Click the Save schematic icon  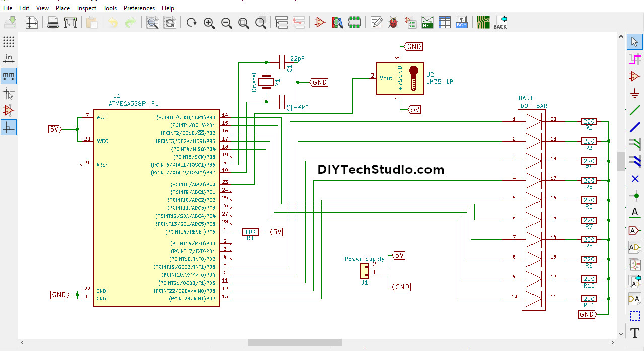tap(10, 22)
